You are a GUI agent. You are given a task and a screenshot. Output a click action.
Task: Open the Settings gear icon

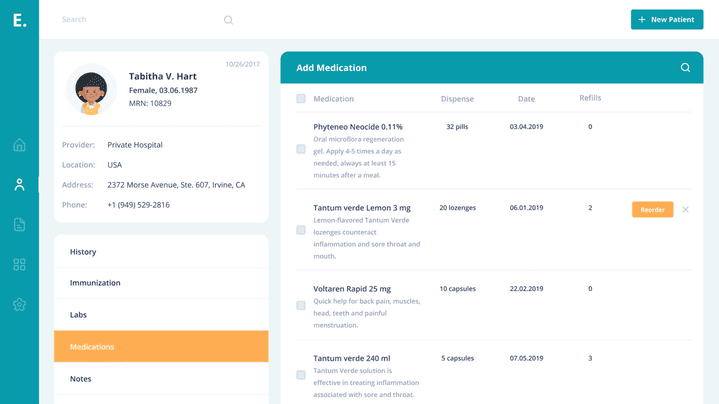pos(19,305)
